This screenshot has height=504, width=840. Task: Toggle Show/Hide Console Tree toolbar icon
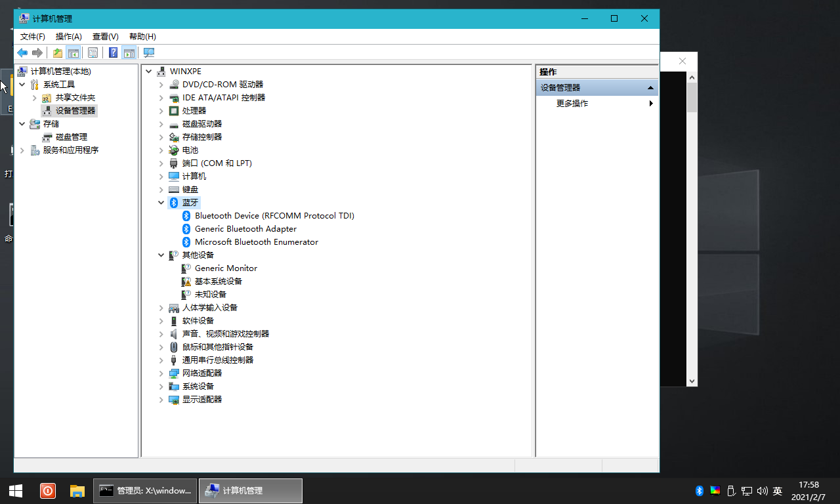coord(73,52)
